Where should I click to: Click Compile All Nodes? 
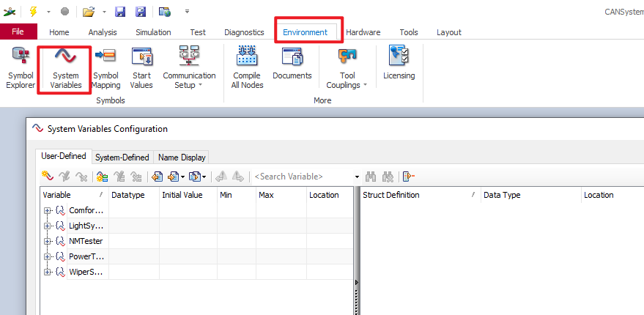pos(247,68)
